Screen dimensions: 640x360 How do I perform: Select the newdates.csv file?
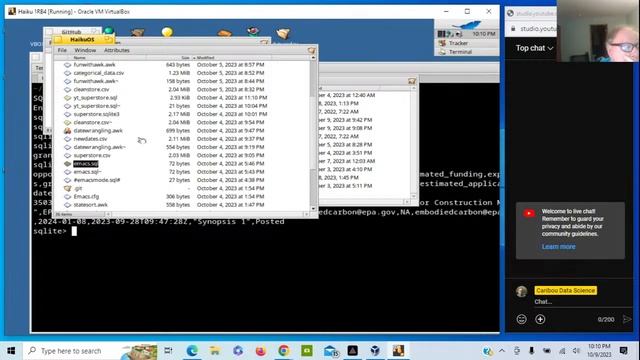click(90, 139)
